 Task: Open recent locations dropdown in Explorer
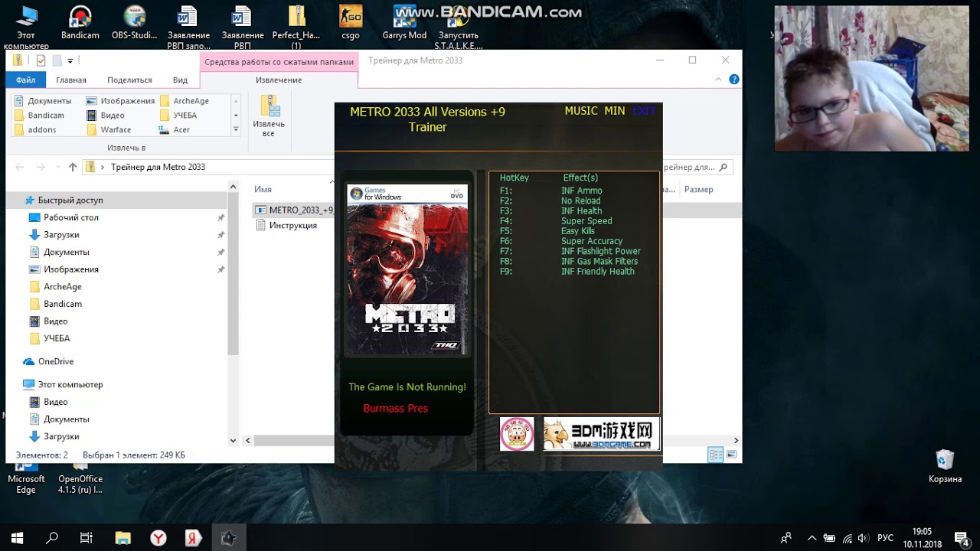tap(57, 167)
